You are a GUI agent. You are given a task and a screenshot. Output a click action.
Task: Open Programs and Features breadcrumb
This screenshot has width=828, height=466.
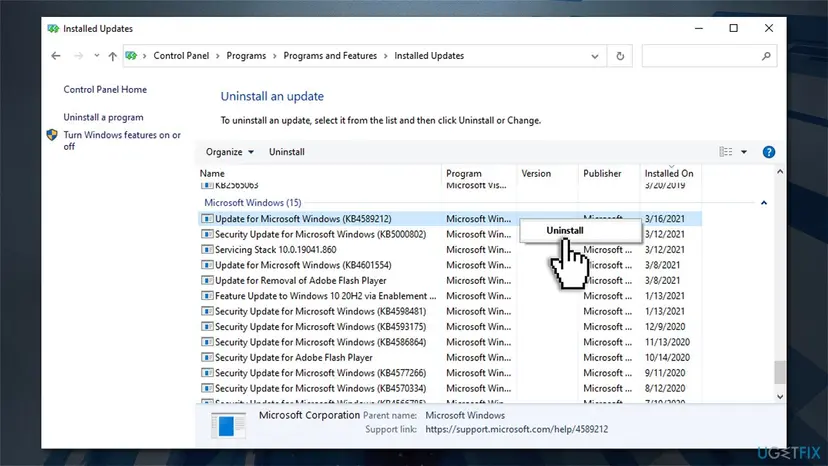coord(330,55)
